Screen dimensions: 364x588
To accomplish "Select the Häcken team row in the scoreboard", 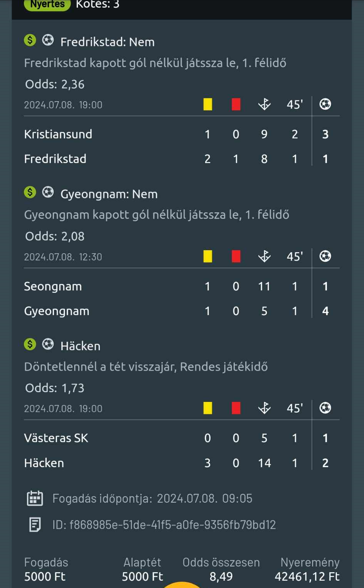I will pyautogui.click(x=182, y=463).
